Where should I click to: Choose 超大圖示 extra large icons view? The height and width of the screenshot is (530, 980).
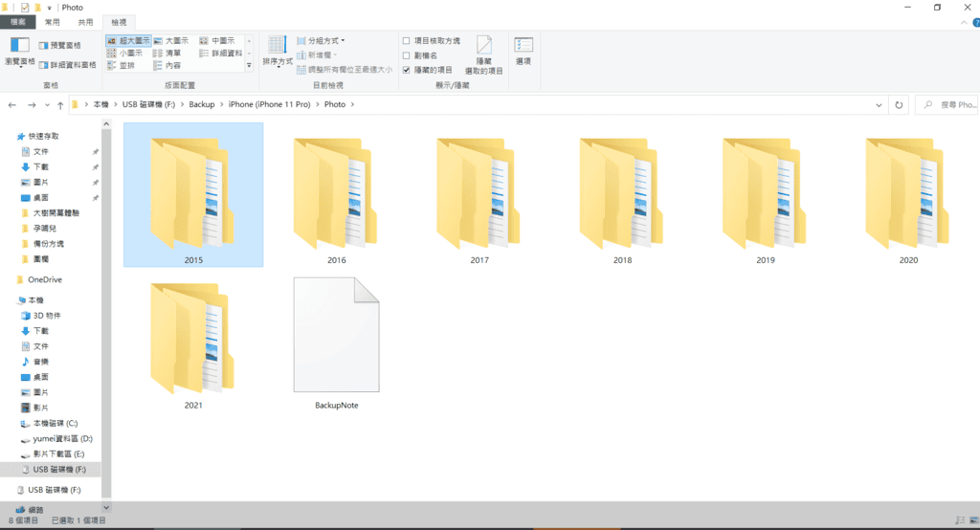pyautogui.click(x=128, y=40)
